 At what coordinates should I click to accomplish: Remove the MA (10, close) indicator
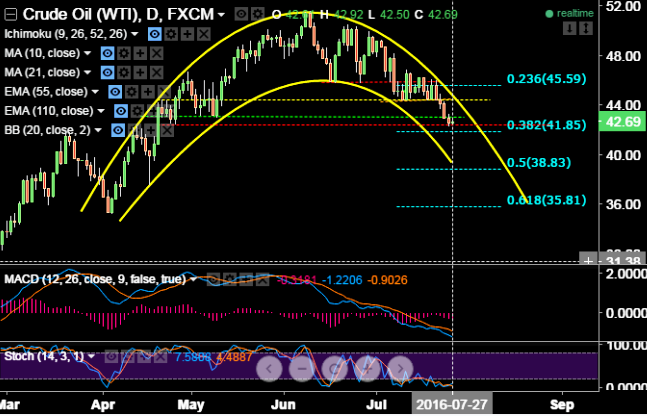pos(156,53)
